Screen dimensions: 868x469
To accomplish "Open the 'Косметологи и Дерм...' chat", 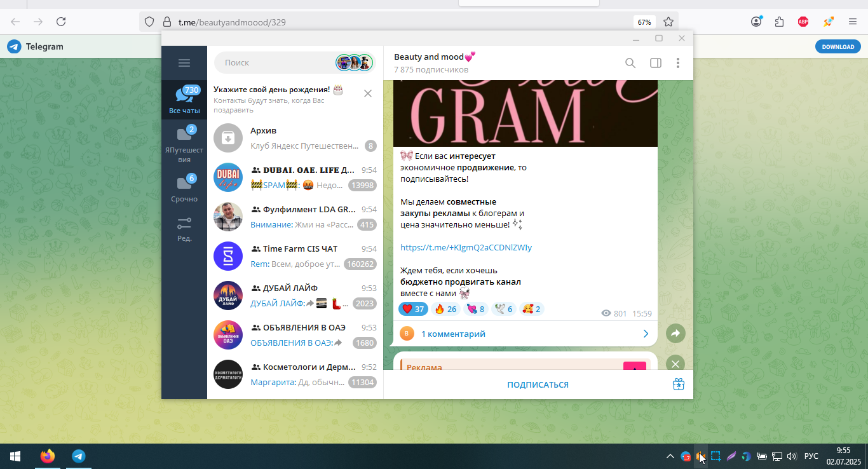I will [295, 374].
